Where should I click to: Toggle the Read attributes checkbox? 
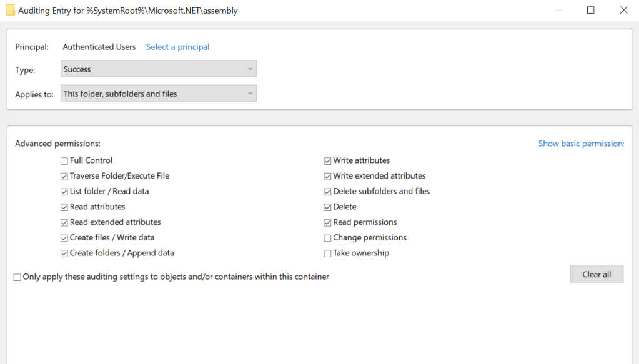click(x=64, y=207)
